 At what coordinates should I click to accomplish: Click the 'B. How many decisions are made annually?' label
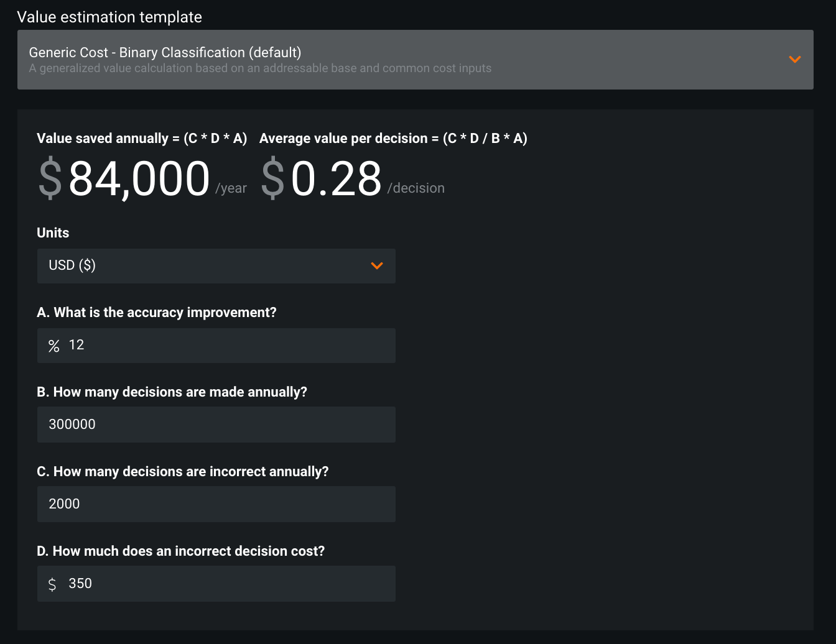pyautogui.click(x=172, y=392)
